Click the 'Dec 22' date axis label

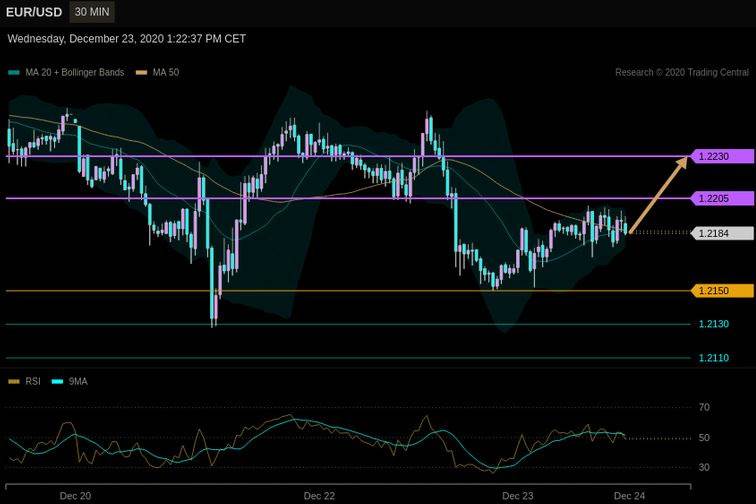319,496
